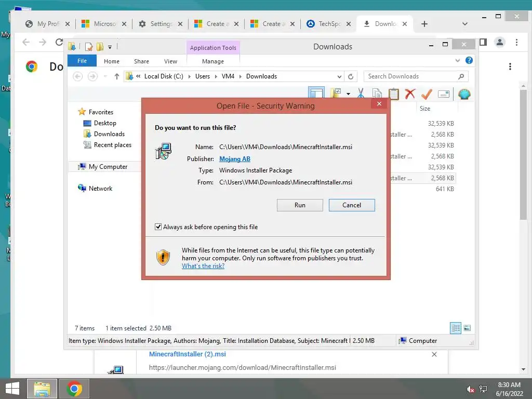Viewport: 532px width, 399px height.
Task: Click the Windows Start button
Action: tap(12, 389)
